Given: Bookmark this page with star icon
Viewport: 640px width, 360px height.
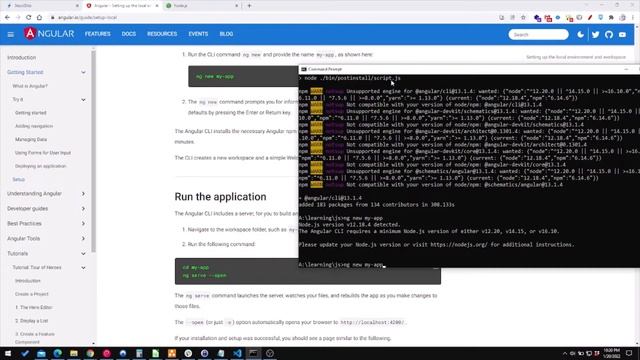Looking at the screenshot, I should [523, 18].
